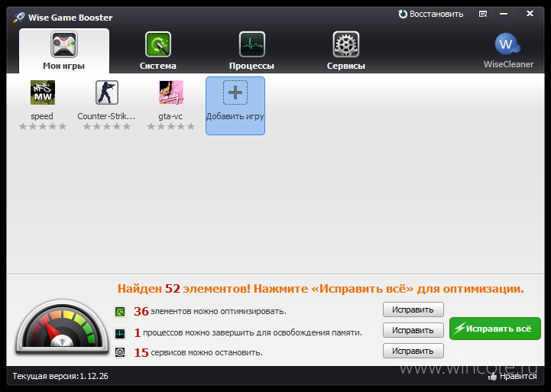Click text 'процессов можно завершить для освобождения памяти.'

(x=252, y=332)
